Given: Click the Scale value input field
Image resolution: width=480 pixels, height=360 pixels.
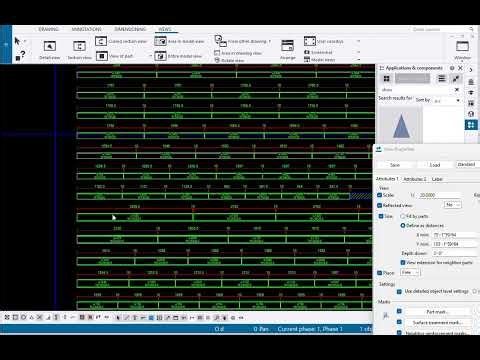Looking at the screenshot, I should (440, 195).
